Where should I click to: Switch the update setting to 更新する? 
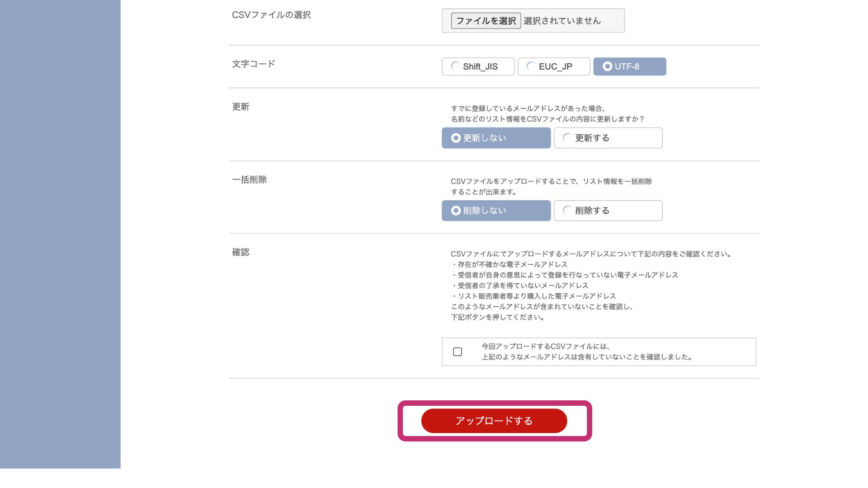608,138
